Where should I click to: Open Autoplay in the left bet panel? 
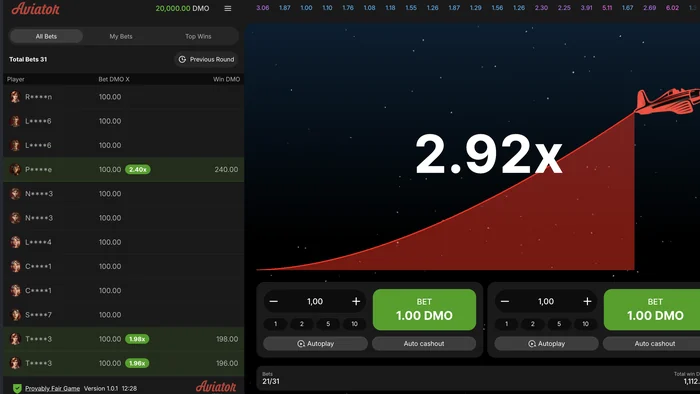[x=315, y=344]
